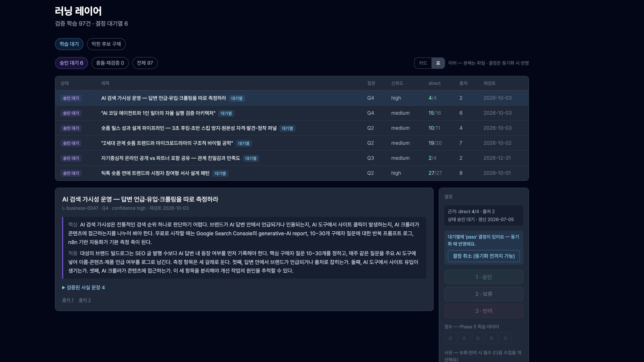Click the 러닝 레이어 page title
644x362 pixels.
point(78,11)
